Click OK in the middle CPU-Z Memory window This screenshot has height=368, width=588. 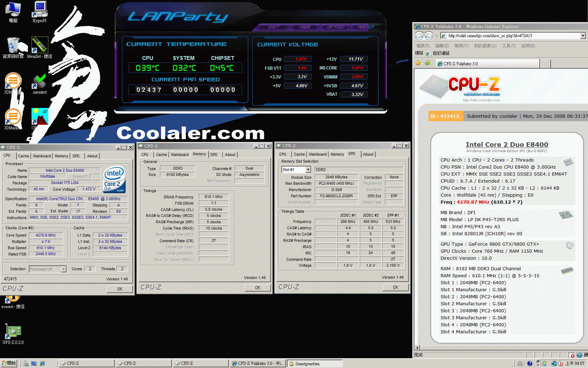coord(258,288)
